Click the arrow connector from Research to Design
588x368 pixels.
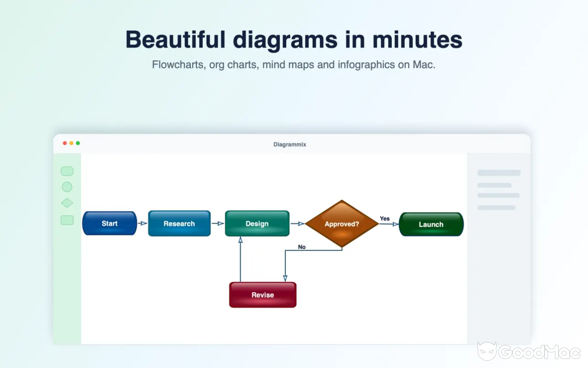tap(218, 224)
